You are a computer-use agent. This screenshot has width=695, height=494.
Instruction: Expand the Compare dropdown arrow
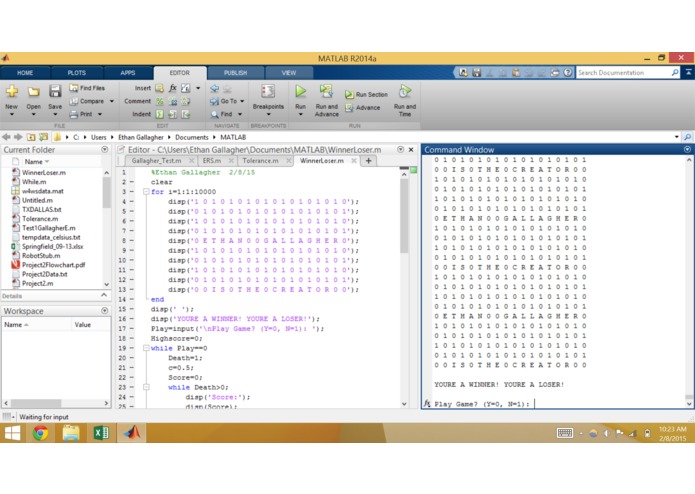[x=112, y=101]
